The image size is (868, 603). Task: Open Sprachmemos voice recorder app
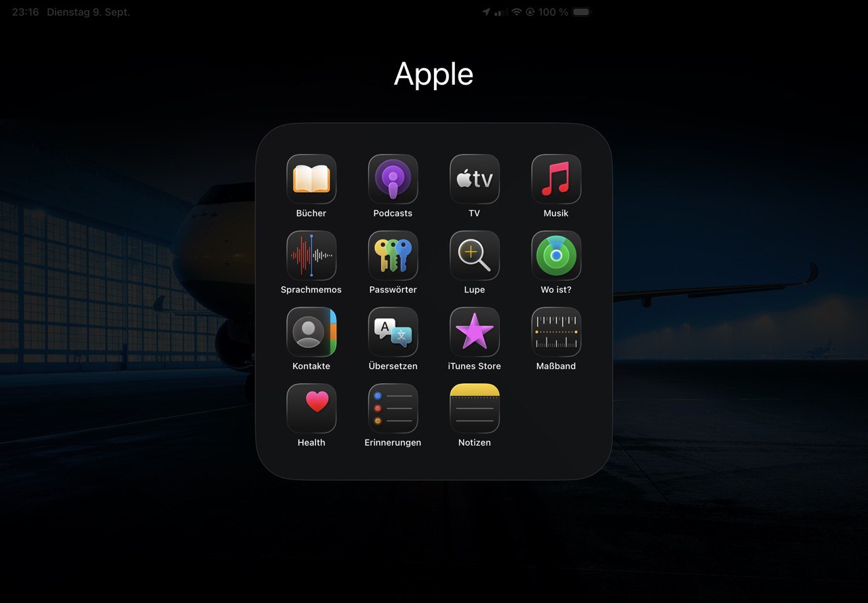(311, 256)
